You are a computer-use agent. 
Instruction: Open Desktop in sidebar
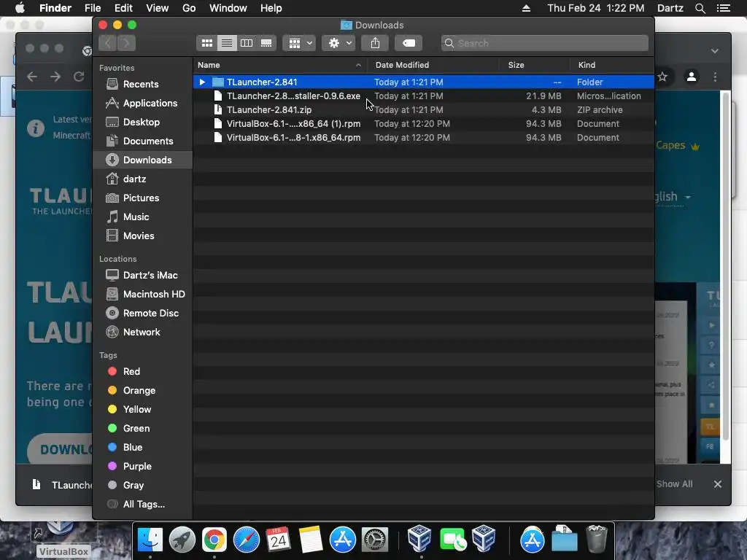pyautogui.click(x=142, y=122)
